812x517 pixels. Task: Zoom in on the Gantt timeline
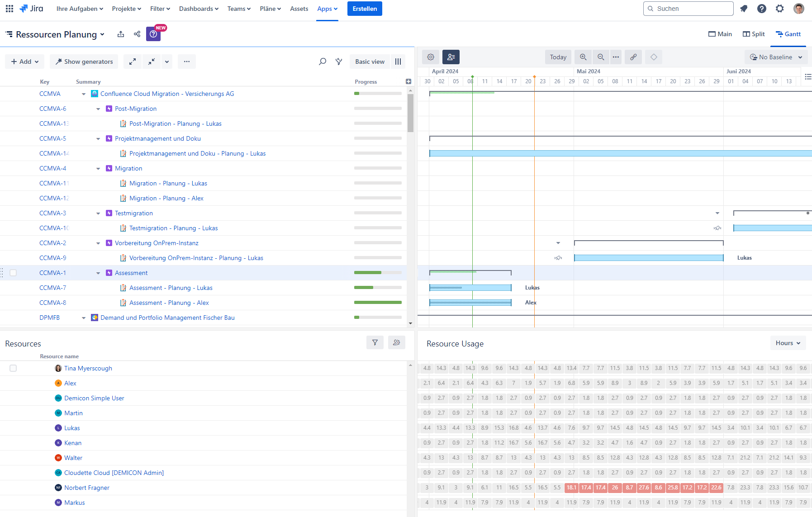(583, 57)
